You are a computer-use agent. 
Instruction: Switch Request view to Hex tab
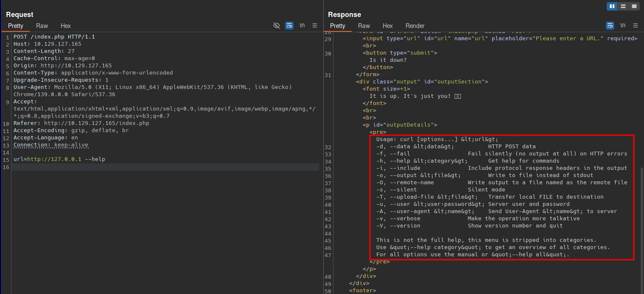point(66,26)
